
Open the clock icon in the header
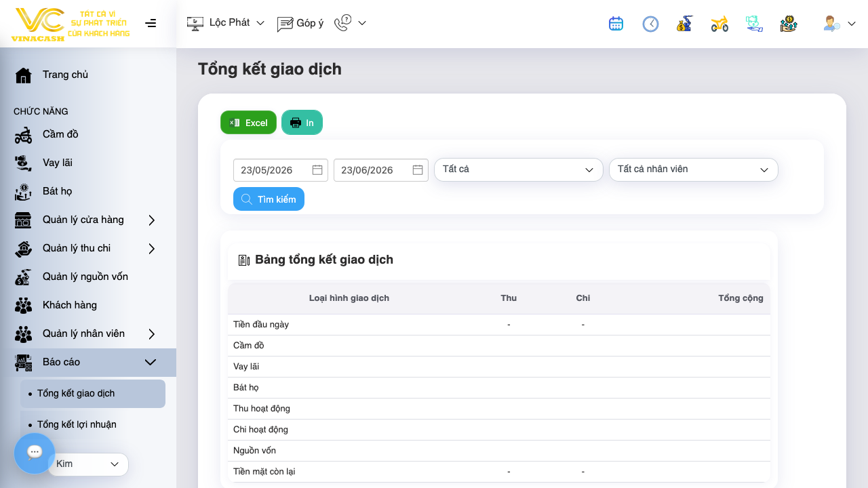tap(650, 24)
